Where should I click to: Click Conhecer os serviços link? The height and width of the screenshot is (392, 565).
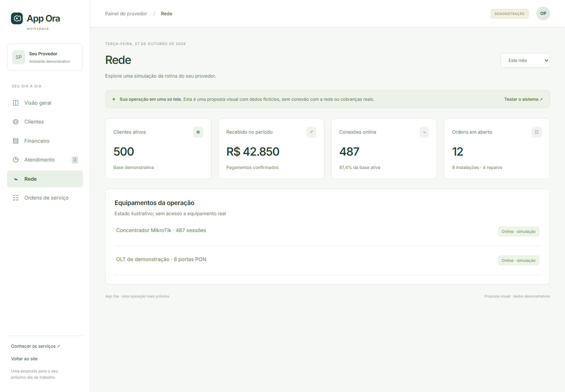click(35, 346)
